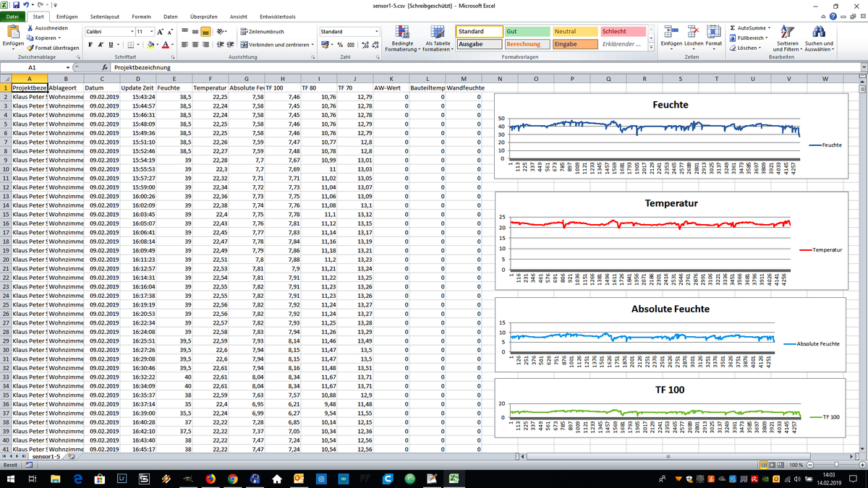868x488 pixels.
Task: Switch to the Formeln tab
Action: coord(142,16)
